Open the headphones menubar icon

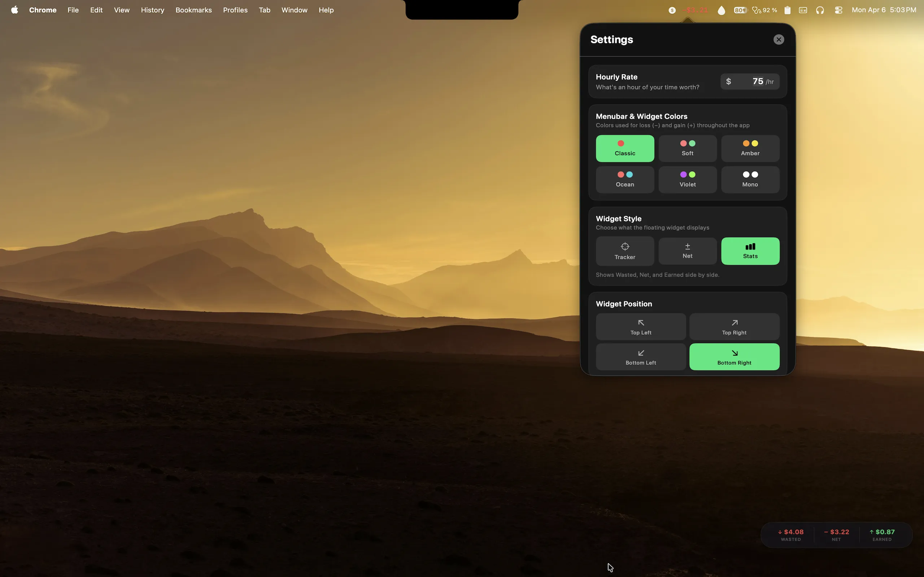click(820, 10)
